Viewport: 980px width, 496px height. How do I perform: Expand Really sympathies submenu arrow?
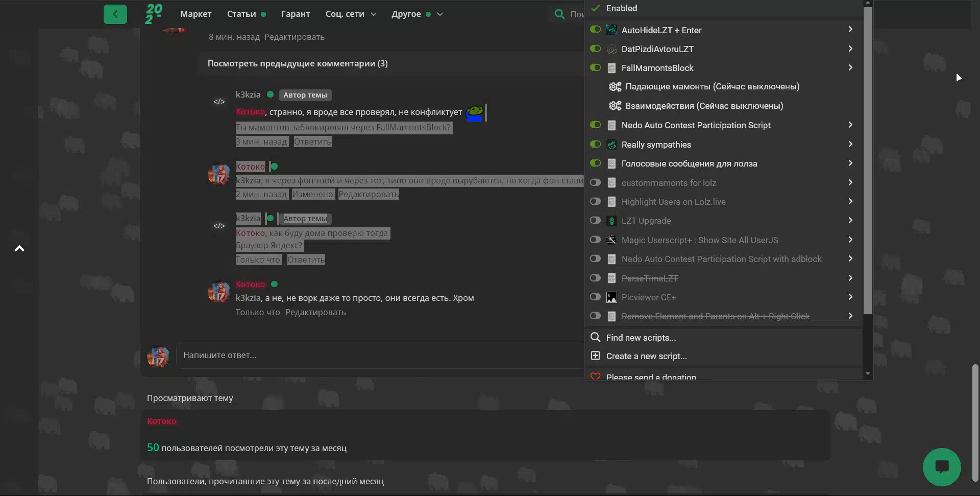[850, 144]
